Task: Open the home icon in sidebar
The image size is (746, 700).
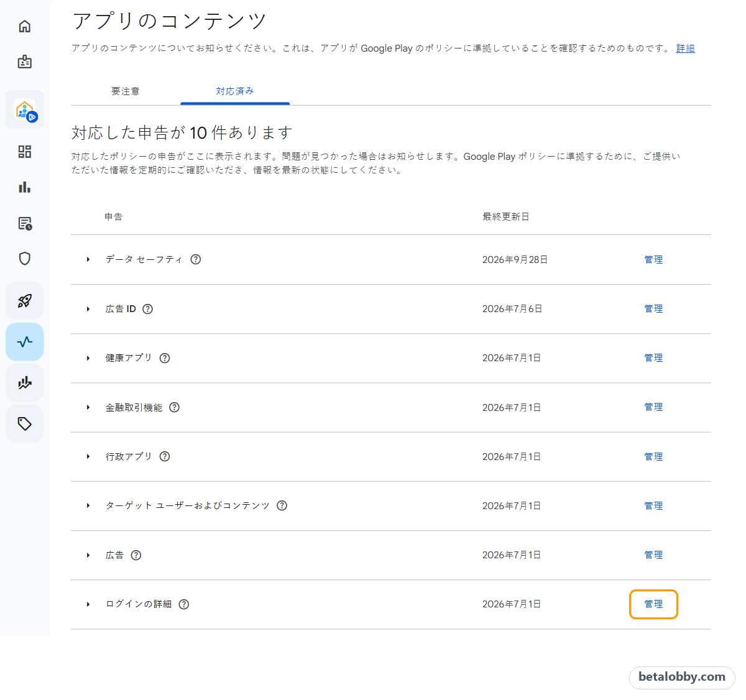Action: pyautogui.click(x=25, y=26)
